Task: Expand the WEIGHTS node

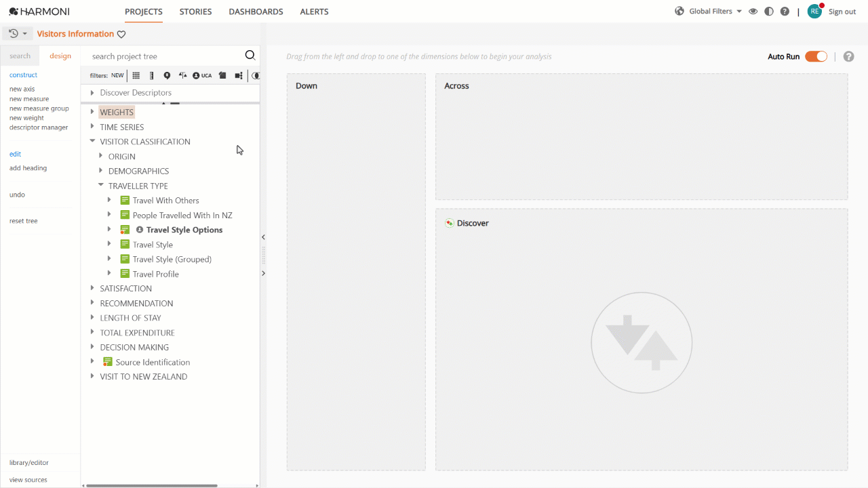Action: point(92,113)
